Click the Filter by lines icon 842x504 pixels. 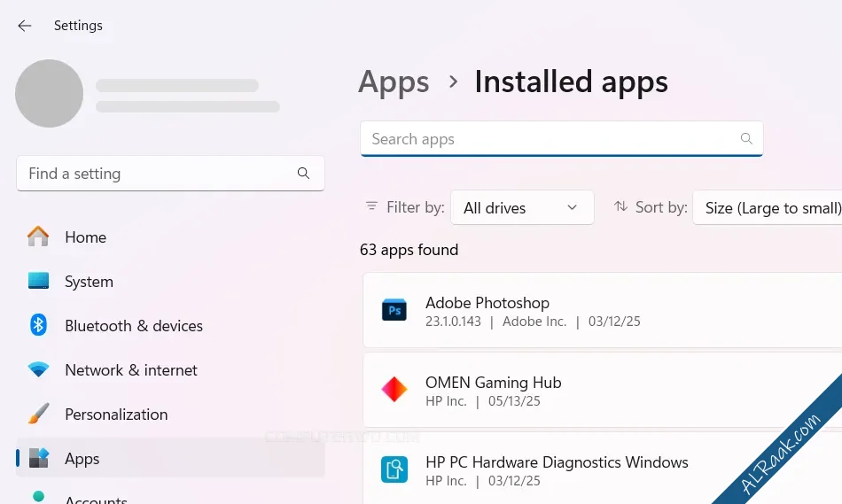point(371,206)
